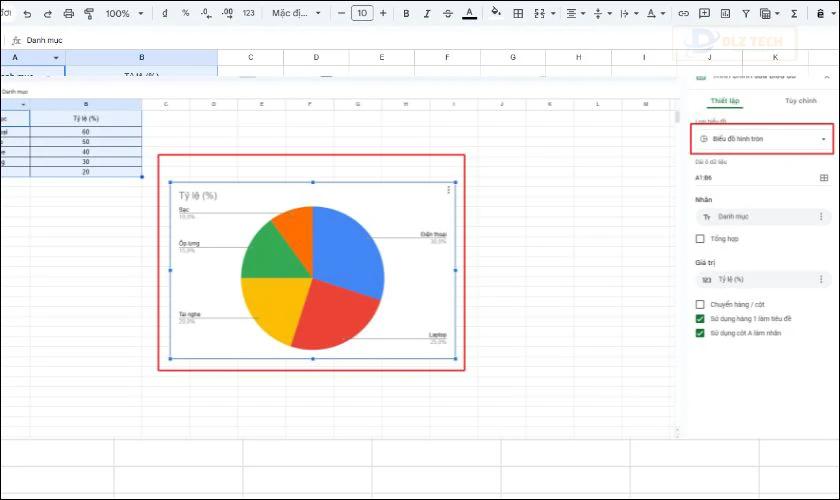Open the chart's three-dot options menu
This screenshot has width=840, height=500.
[x=448, y=190]
